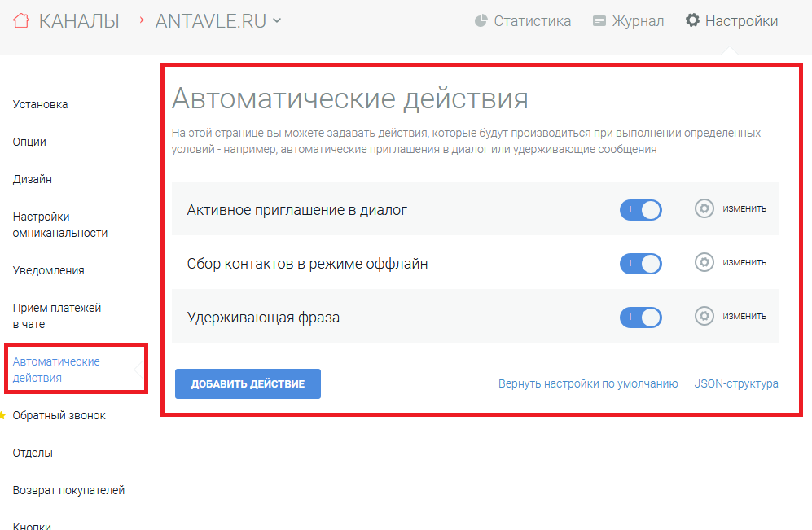Disable Сбор контактов в режиме оффлайн switch
Image resolution: width=812 pixels, height=530 pixels.
[641, 264]
